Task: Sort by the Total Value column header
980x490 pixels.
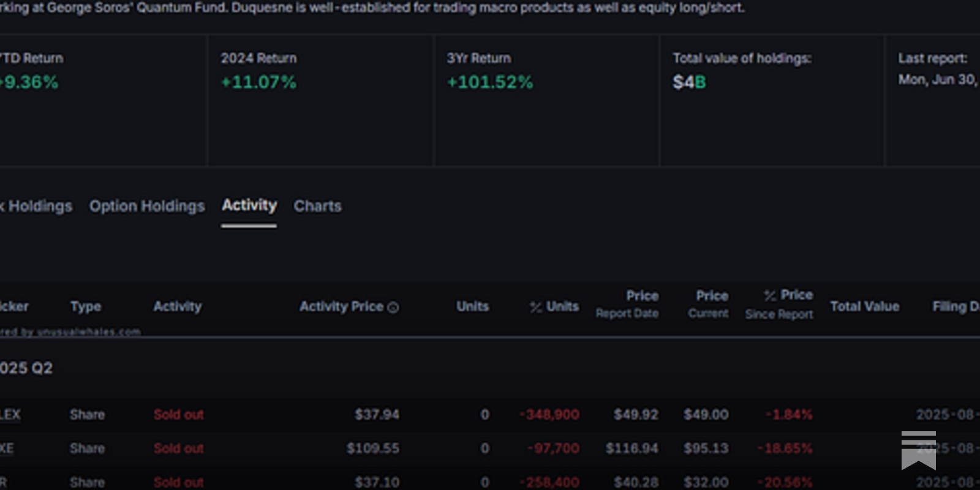Action: (864, 306)
